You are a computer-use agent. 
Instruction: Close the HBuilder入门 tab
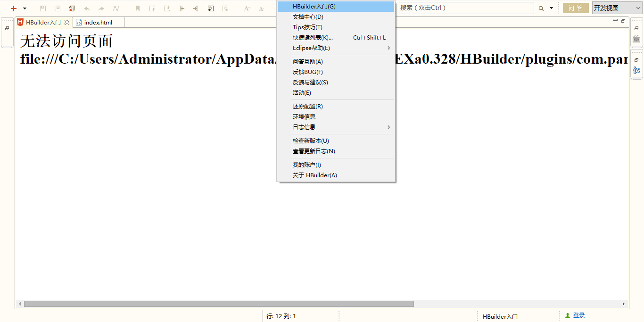pyautogui.click(x=67, y=22)
